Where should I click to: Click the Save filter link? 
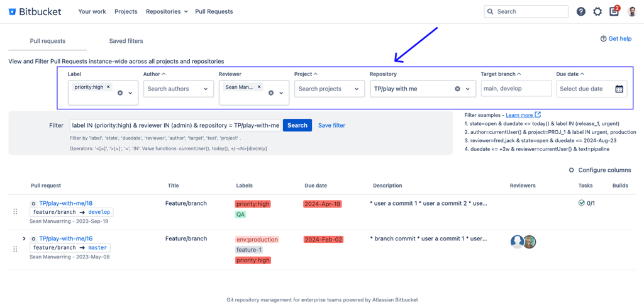pyautogui.click(x=331, y=125)
